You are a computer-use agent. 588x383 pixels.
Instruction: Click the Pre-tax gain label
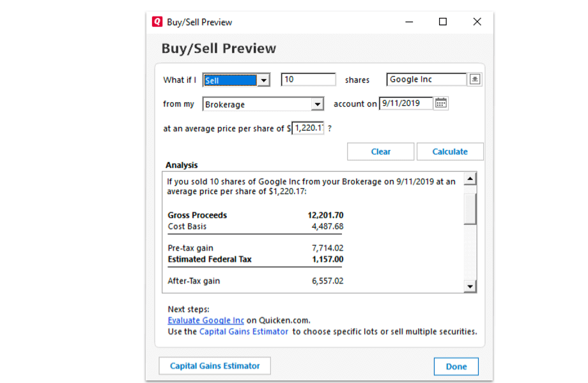pyautogui.click(x=190, y=248)
